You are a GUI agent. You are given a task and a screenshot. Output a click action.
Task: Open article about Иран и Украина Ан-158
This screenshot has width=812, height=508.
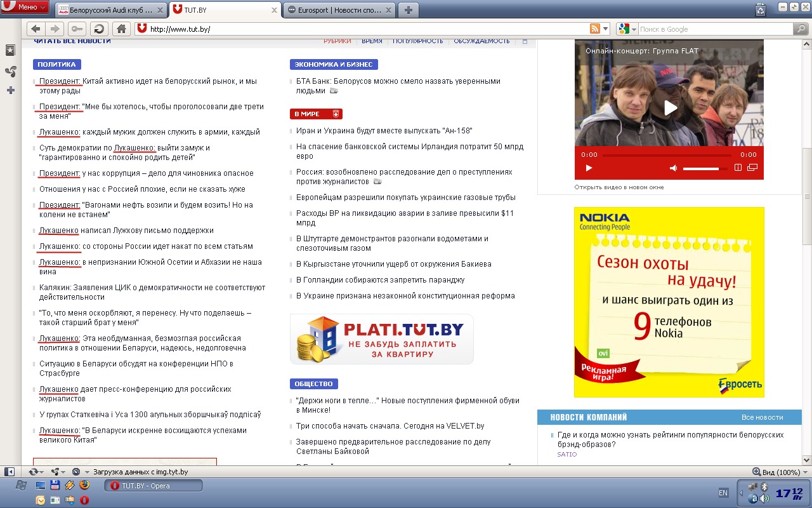pyautogui.click(x=384, y=131)
